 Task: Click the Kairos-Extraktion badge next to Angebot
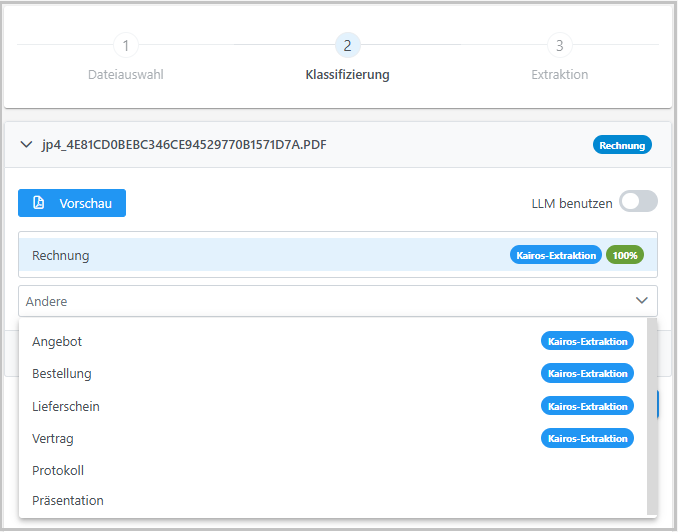[587, 341]
